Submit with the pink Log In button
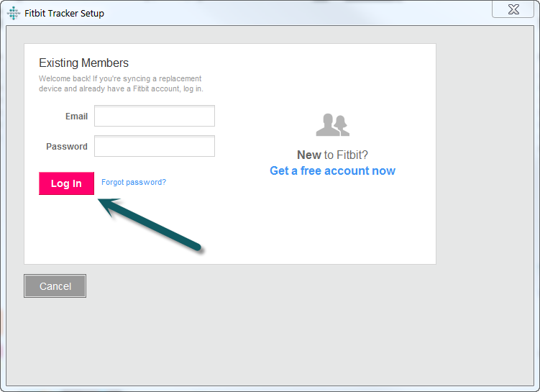The image size is (540, 392). [x=66, y=183]
